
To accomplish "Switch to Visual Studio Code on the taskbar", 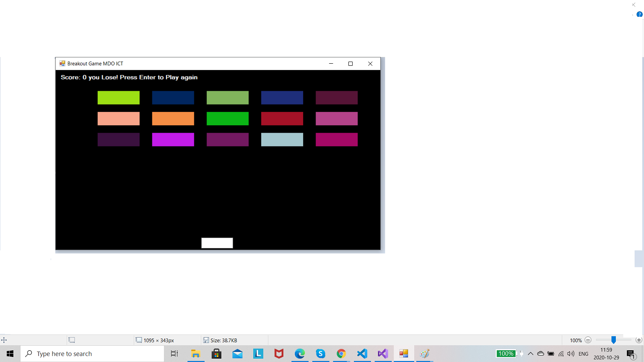I will tap(362, 354).
